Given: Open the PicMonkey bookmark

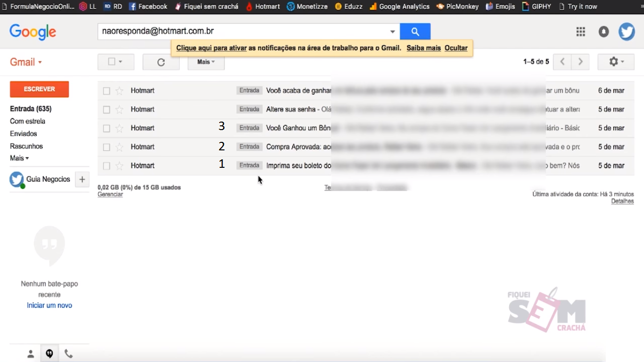Looking at the screenshot, I should (x=457, y=7).
